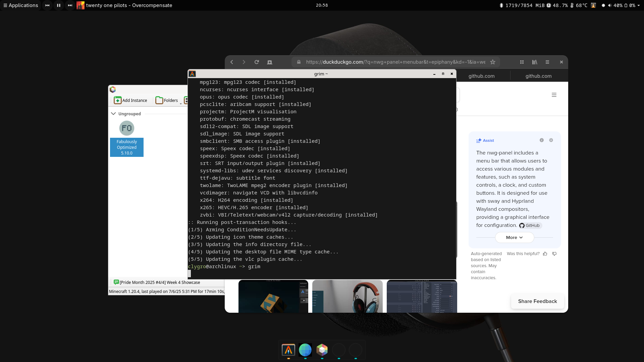Rate answer unhelpful with thumbs down

(x=554, y=254)
